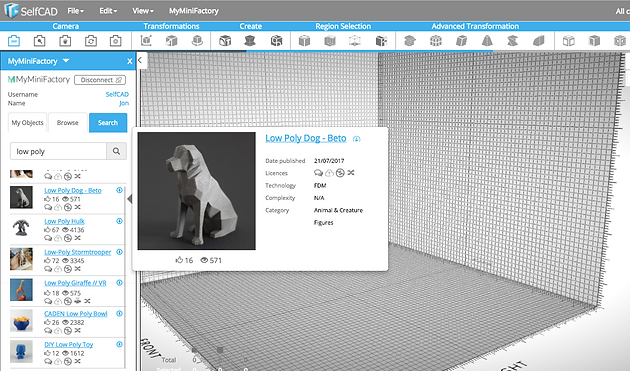The height and width of the screenshot is (371, 630).
Task: Select middle cube icon in Transformations group
Action: [x=172, y=41]
